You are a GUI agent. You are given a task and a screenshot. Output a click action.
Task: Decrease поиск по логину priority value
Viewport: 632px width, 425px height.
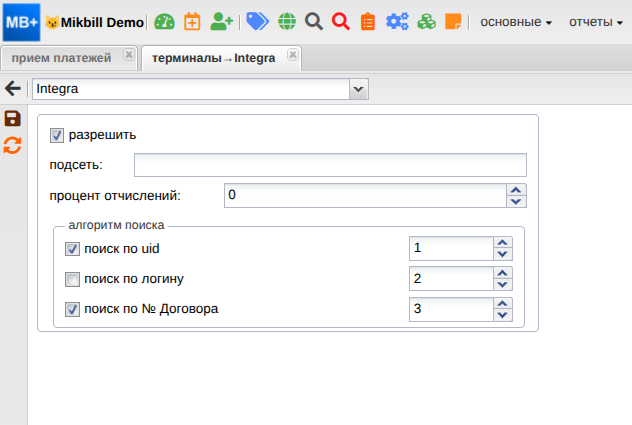point(503,284)
